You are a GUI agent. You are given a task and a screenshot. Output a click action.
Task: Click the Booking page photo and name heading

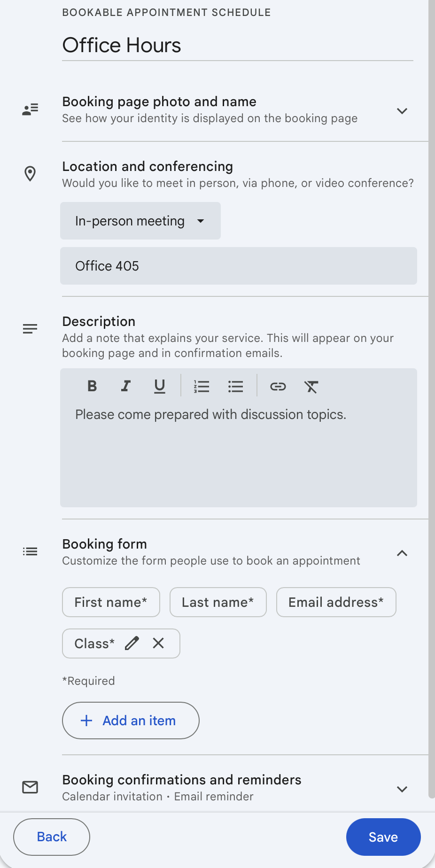159,101
